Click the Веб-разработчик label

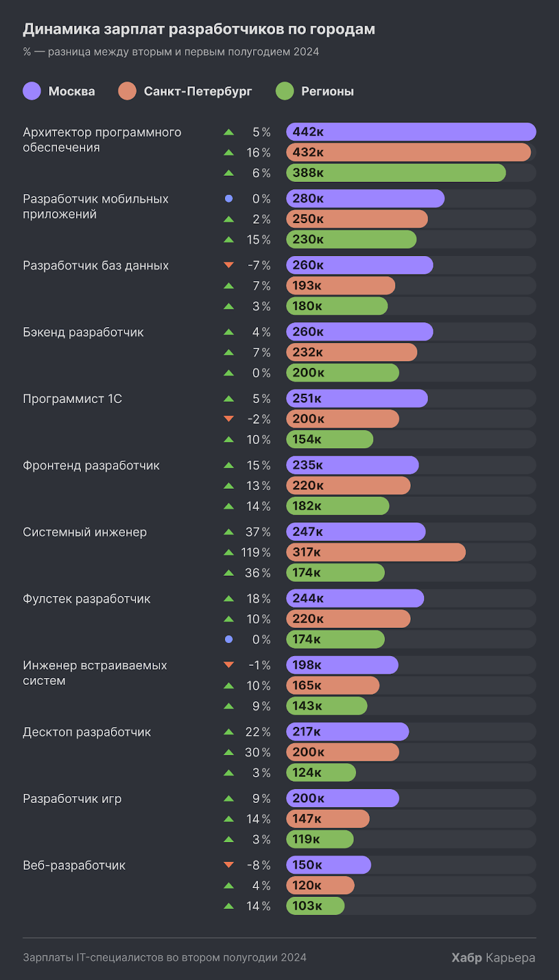[x=74, y=865]
